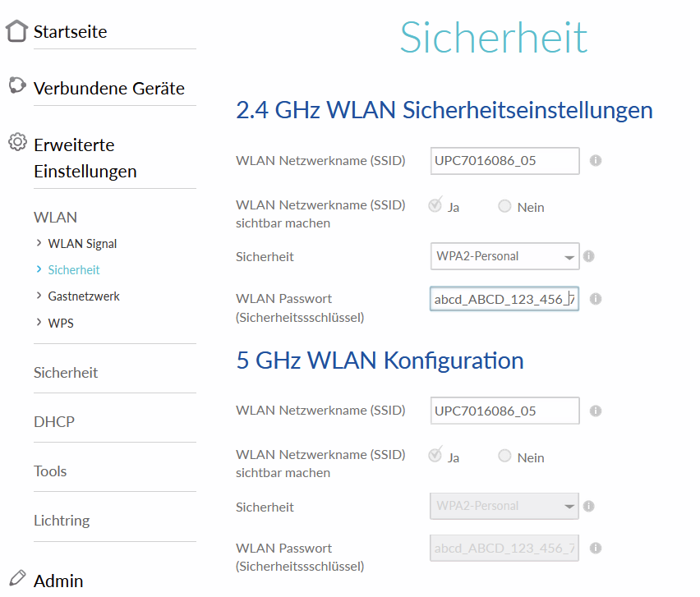Open the Lichtring menu section

point(62,521)
